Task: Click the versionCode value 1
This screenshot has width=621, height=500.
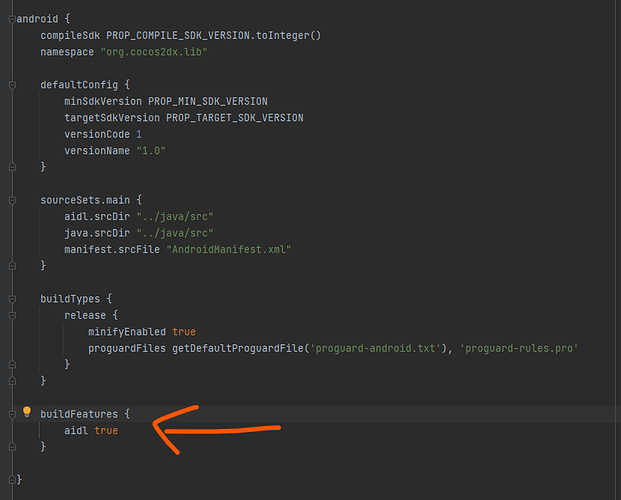Action: click(139, 134)
